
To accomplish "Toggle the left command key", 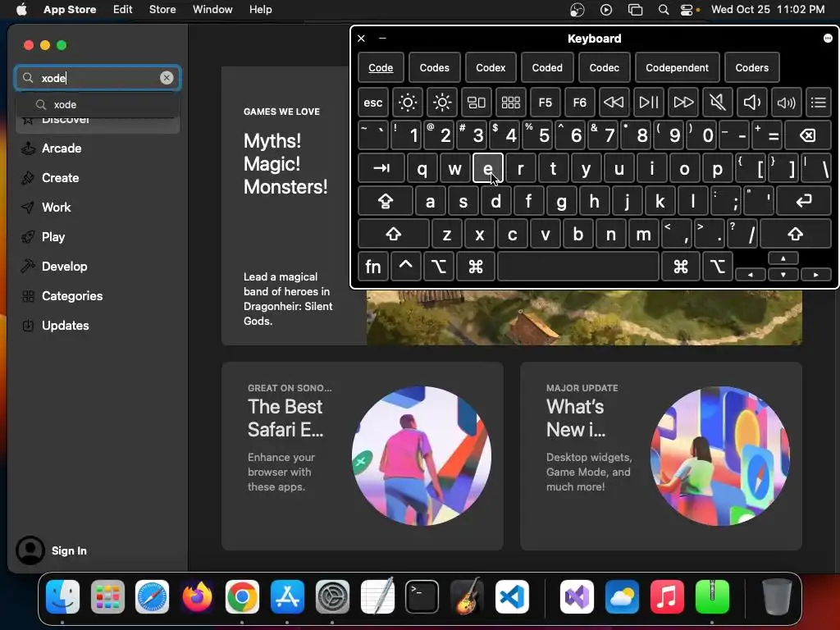I will [475, 267].
